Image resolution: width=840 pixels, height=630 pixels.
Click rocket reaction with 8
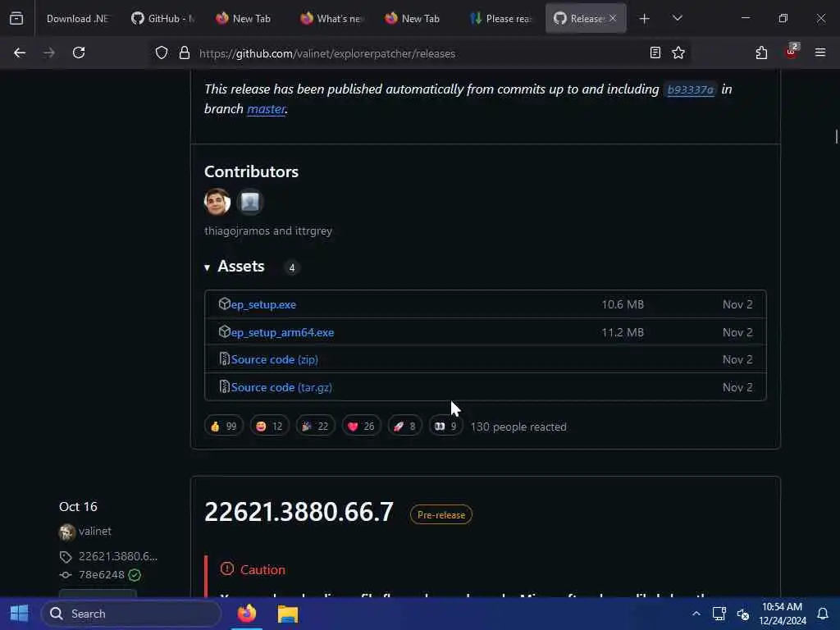[404, 426]
